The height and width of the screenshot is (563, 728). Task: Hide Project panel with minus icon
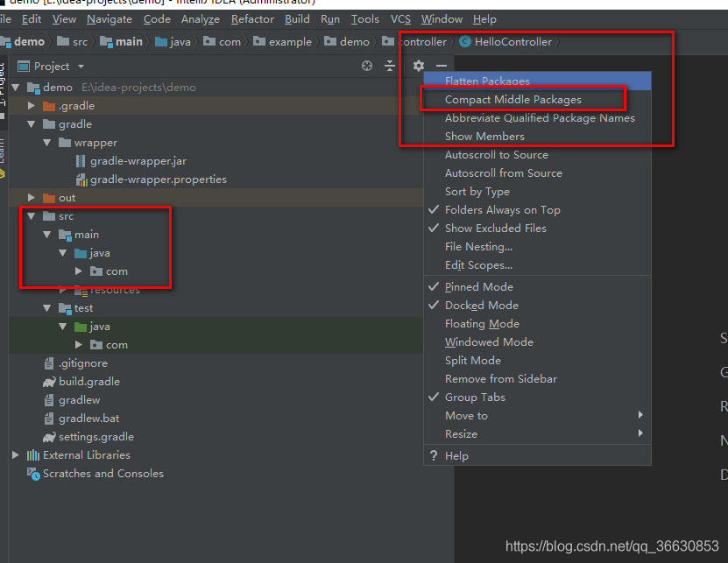441,66
